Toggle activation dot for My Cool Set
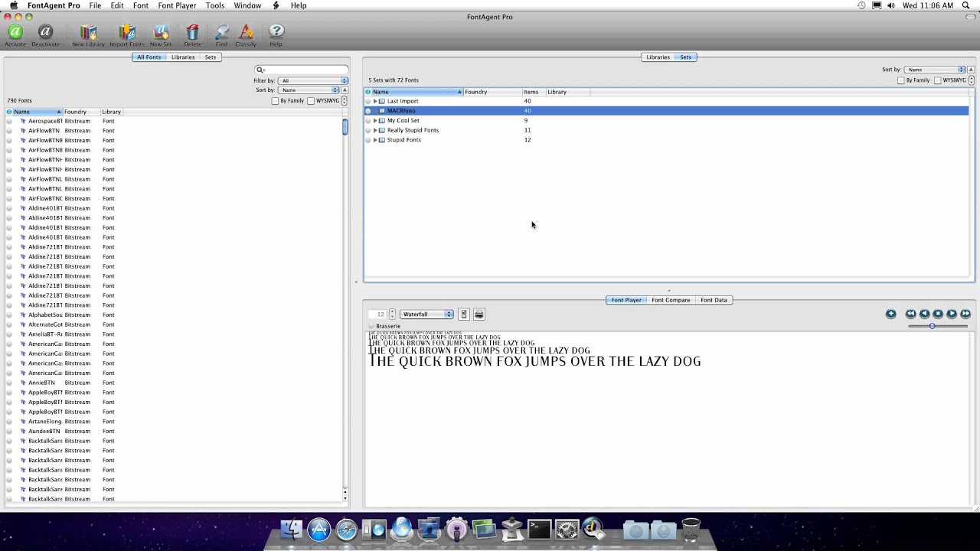 tap(367, 121)
